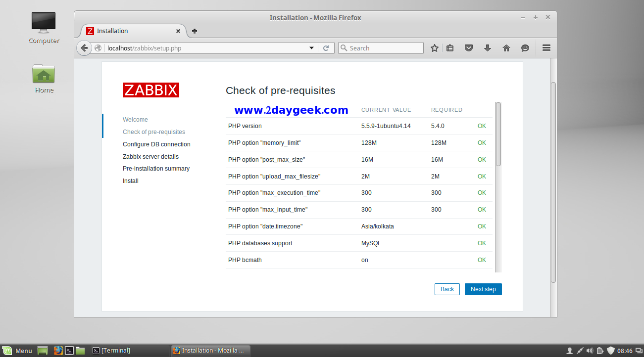Click PHP option "post_max_size" label
This screenshot has width=644, height=357.
click(x=266, y=160)
